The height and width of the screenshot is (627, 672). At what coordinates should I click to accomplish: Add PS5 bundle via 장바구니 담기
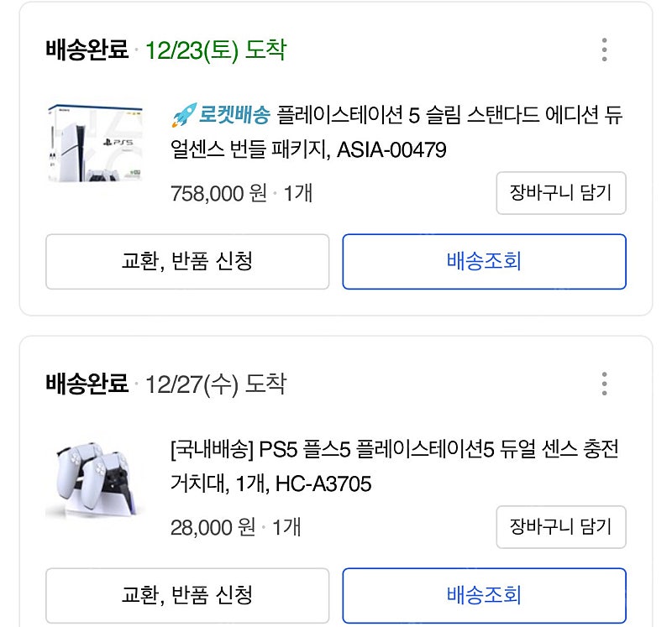coord(561,193)
